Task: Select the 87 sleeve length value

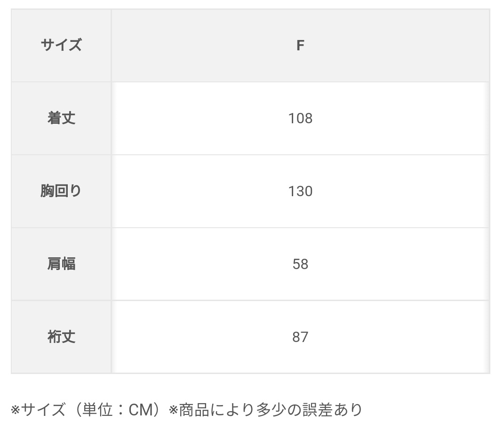Action: click(300, 337)
